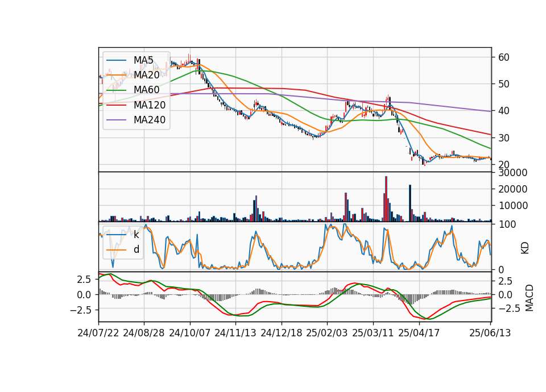
Task: Click the 25/03/11 date axis label
Action: (x=373, y=333)
